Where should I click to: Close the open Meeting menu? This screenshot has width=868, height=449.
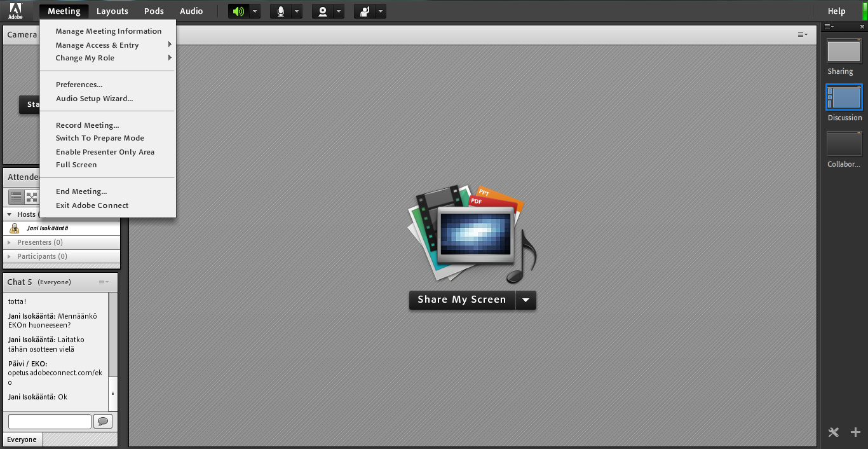point(64,11)
